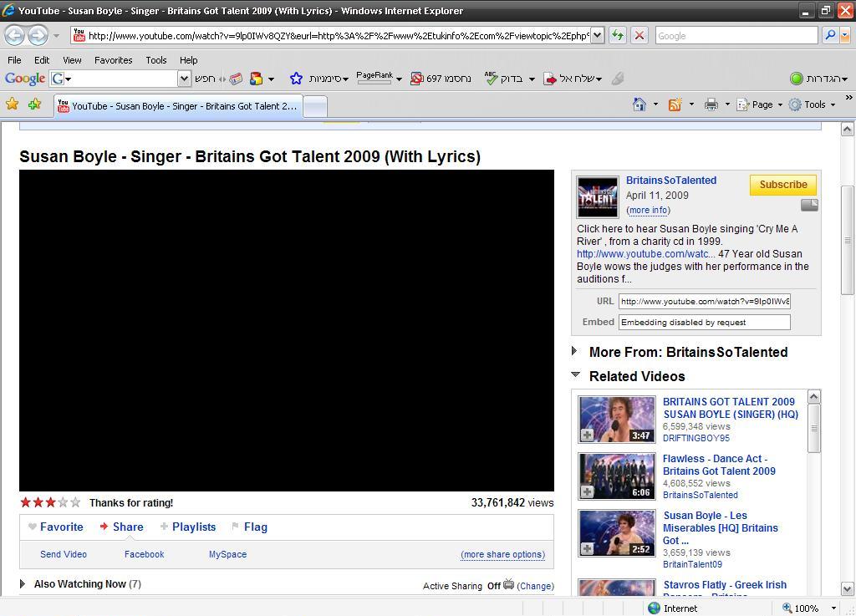Click the Google toolbar spell check icon

[x=492, y=79]
